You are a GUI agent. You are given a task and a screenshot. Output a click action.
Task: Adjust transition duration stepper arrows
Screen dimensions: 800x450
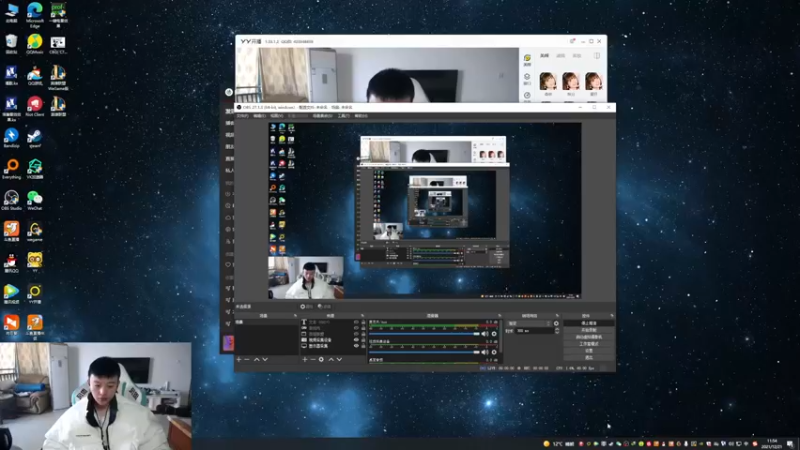coord(557,331)
